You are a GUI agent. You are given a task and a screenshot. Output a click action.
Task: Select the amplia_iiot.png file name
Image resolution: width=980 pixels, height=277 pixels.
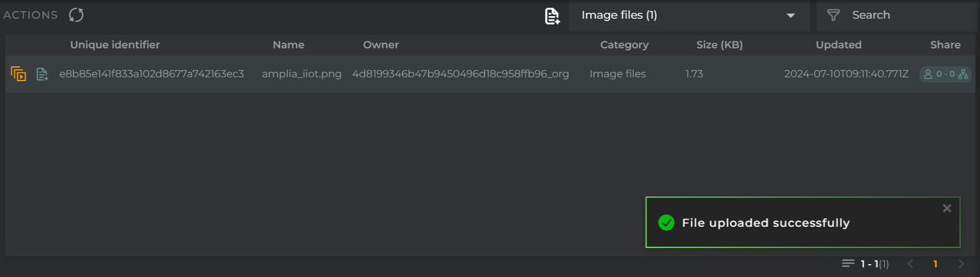coord(302,74)
